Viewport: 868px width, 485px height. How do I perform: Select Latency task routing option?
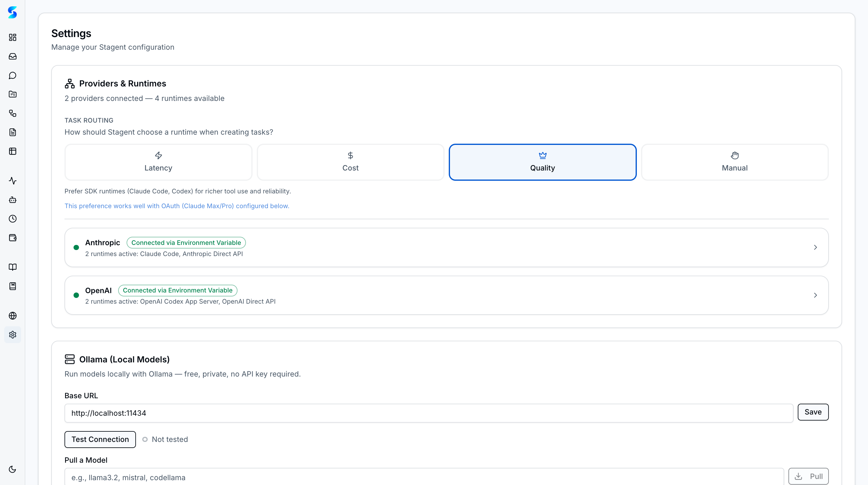[x=158, y=162]
